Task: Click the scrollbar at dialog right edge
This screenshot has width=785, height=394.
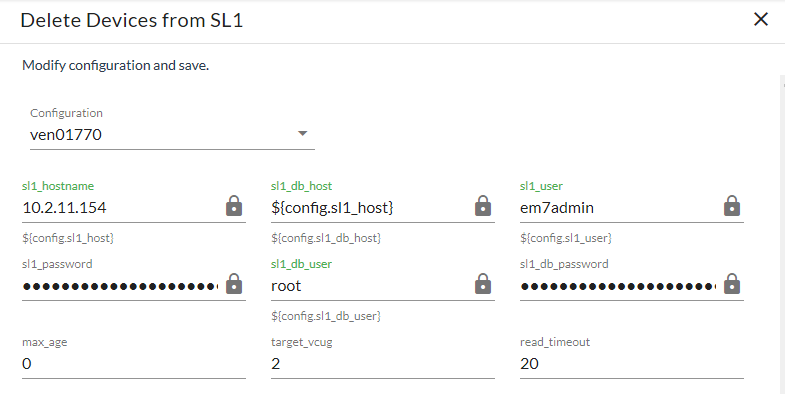Action: (782, 234)
